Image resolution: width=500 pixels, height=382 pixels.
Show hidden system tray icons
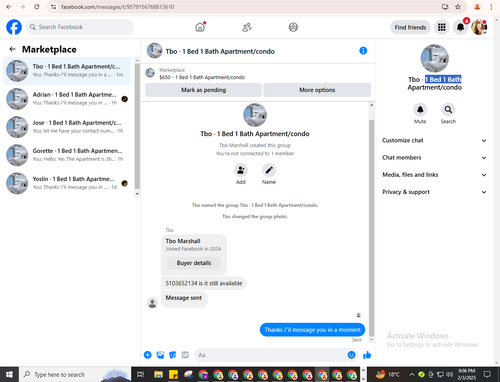tap(412, 374)
